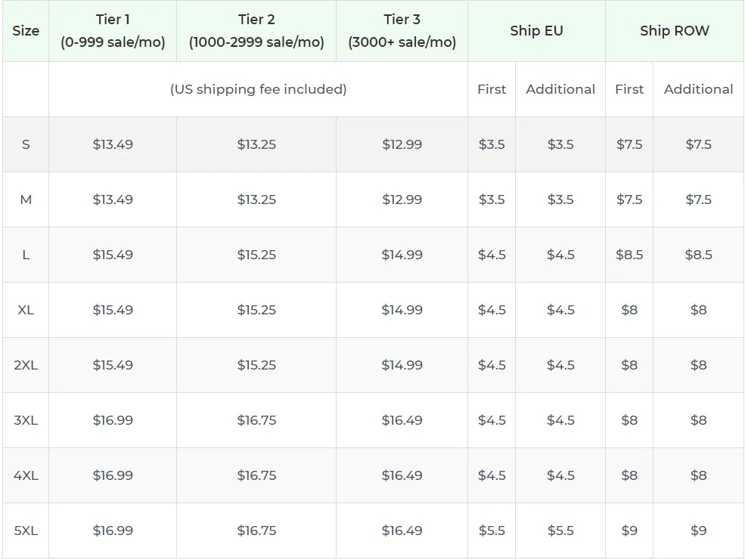745x560 pixels.
Task: Select the Ship EU column header
Action: (537, 31)
